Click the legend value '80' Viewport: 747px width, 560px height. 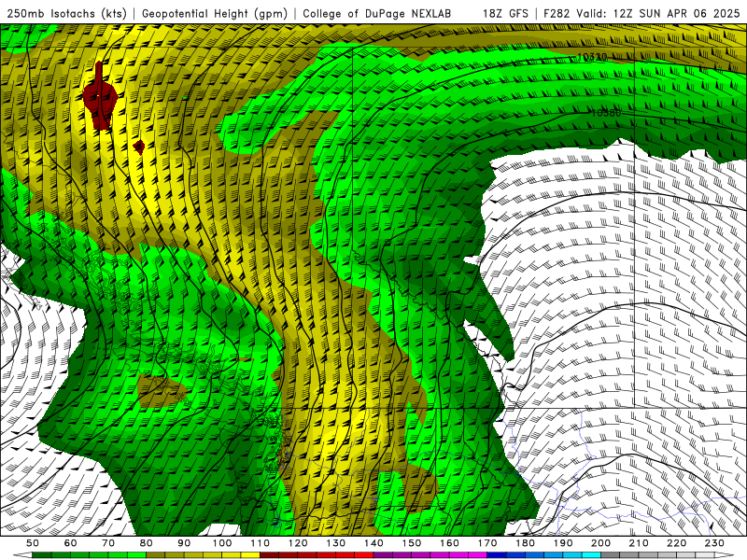[147, 543]
